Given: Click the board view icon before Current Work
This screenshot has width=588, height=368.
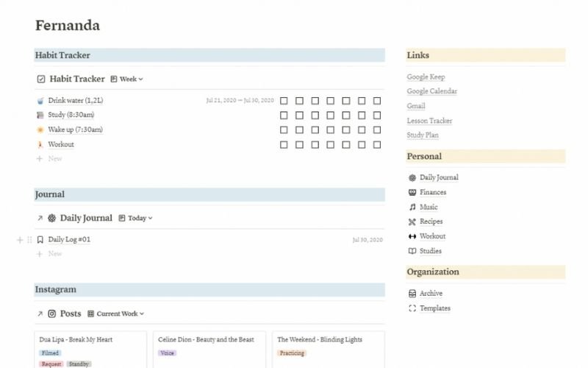Looking at the screenshot, I should (x=90, y=314).
